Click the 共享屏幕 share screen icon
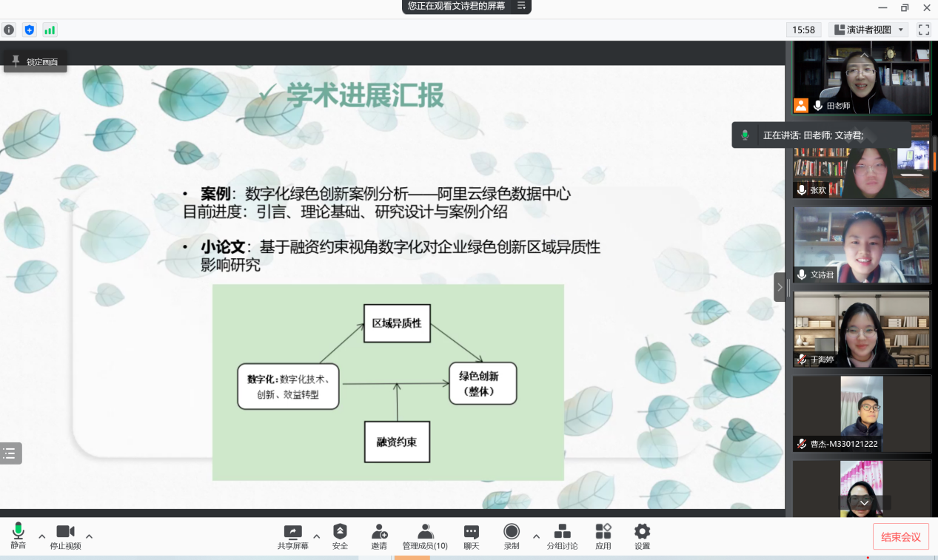 (x=293, y=536)
